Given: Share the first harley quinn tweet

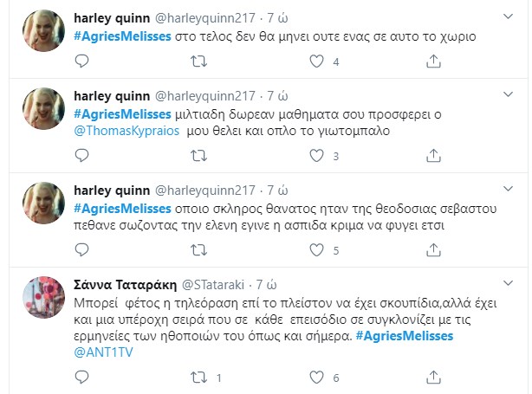Looking at the screenshot, I should (434, 61).
